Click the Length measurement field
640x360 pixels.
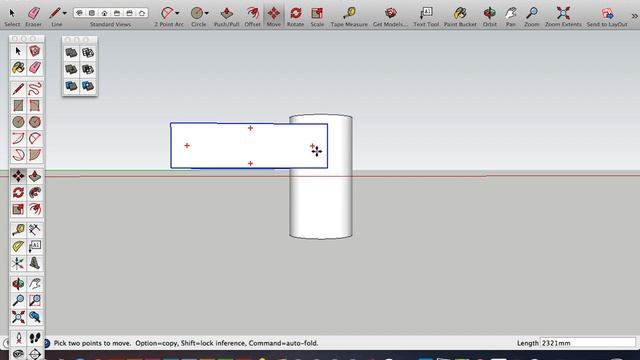pyautogui.click(x=588, y=343)
